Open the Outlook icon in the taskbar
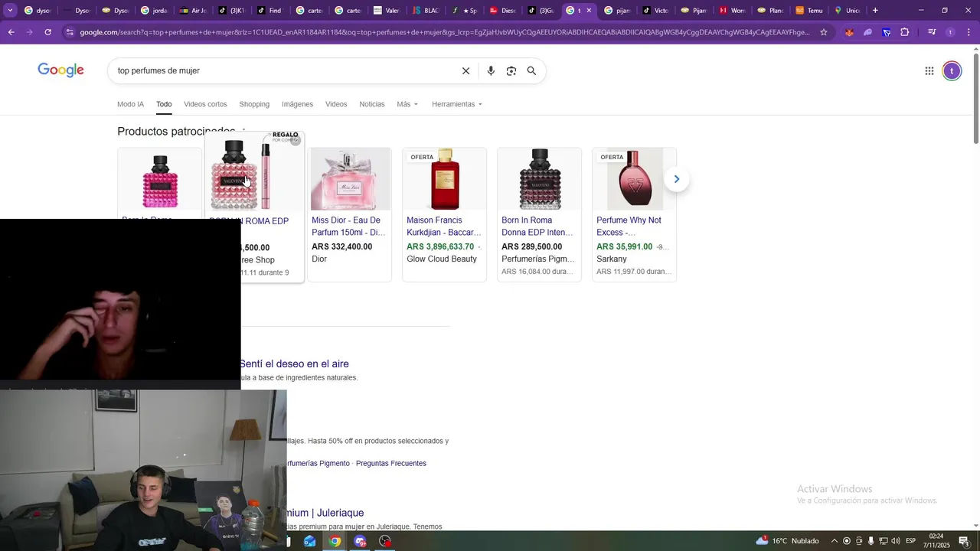 pyautogui.click(x=310, y=541)
